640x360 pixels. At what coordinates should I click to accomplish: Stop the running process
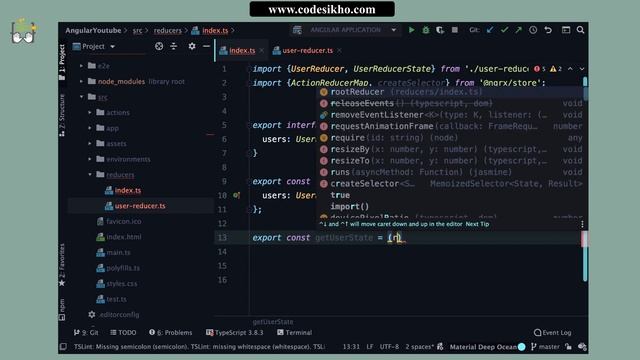pos(455,30)
